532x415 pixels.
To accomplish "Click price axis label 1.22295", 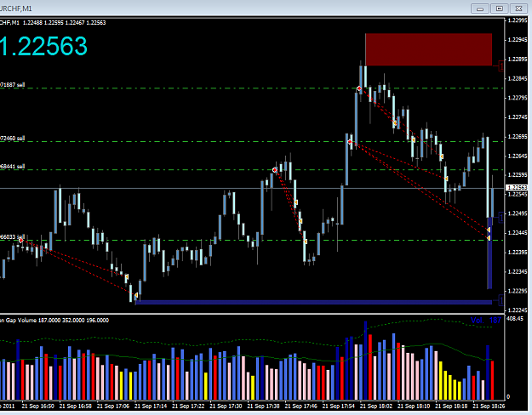I will point(518,291).
